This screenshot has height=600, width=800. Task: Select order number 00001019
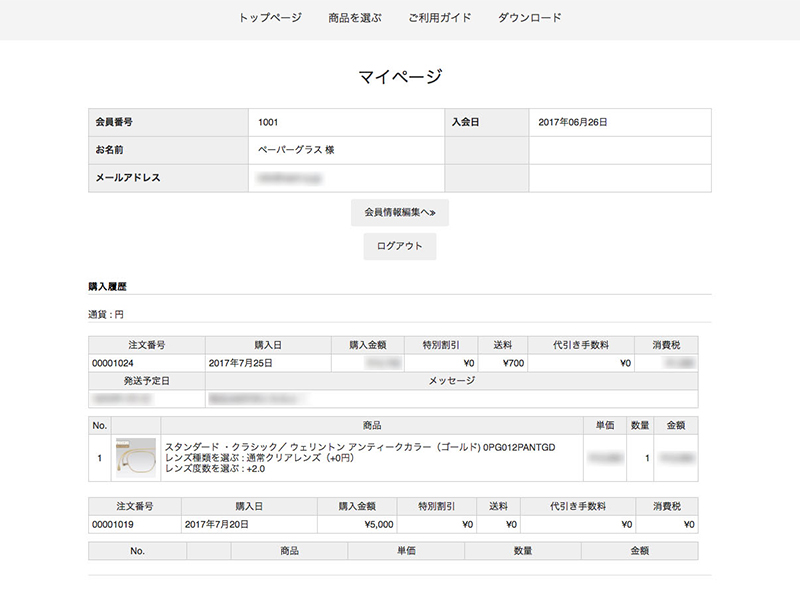tap(113, 524)
